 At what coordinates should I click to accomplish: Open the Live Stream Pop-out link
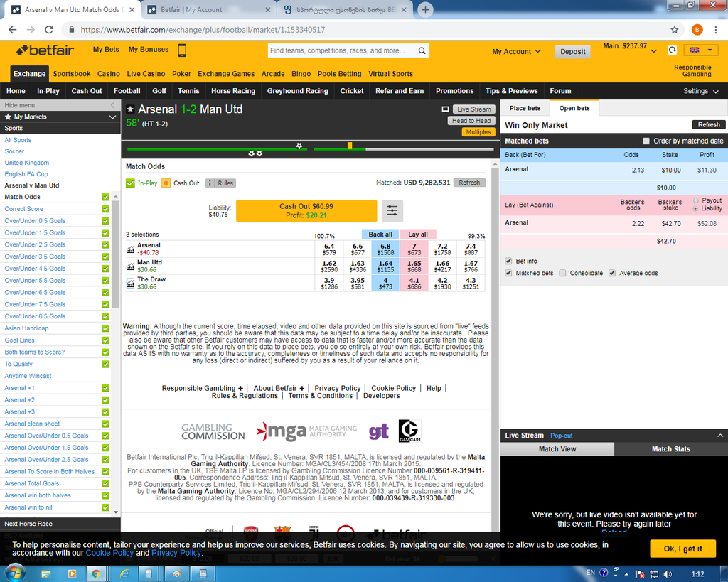pos(562,436)
